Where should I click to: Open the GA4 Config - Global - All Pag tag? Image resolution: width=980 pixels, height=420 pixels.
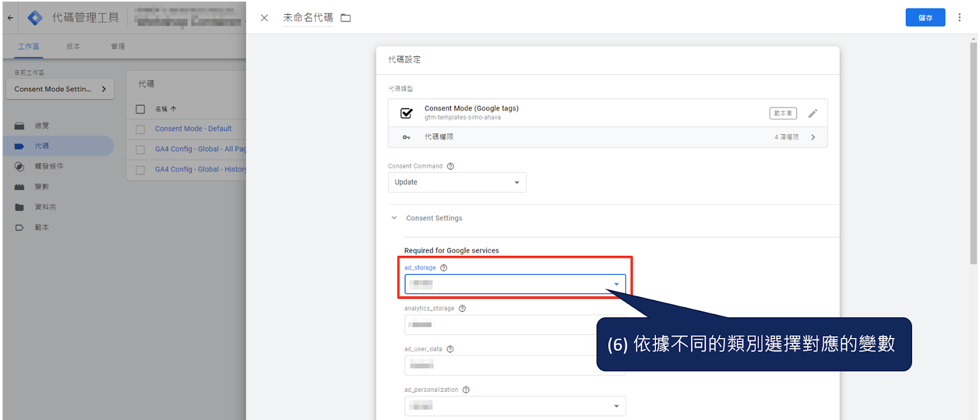click(x=200, y=149)
